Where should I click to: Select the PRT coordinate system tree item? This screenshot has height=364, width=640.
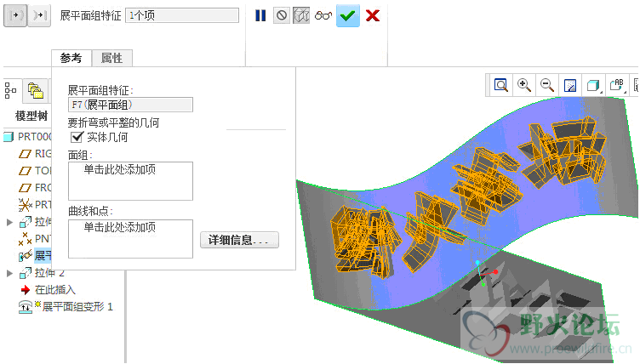(x=35, y=204)
